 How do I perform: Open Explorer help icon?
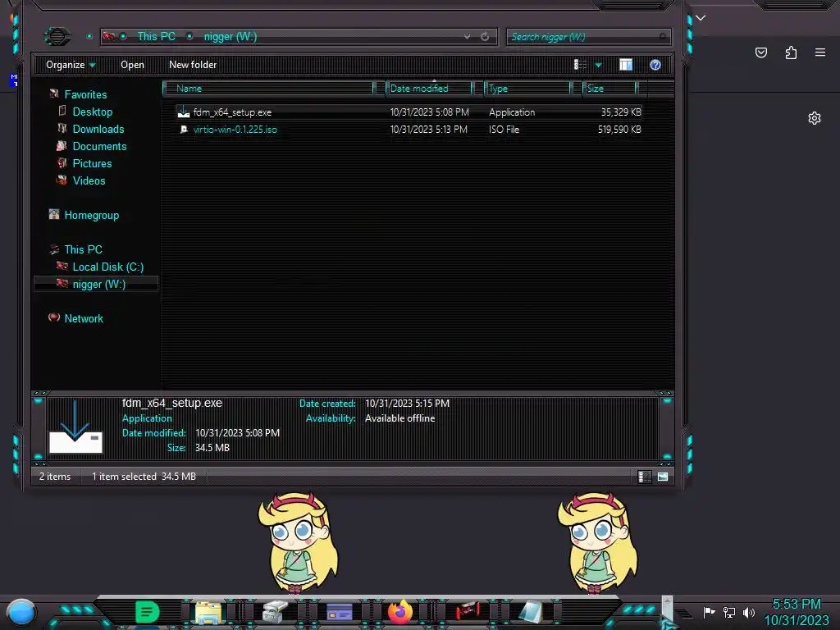coord(655,65)
